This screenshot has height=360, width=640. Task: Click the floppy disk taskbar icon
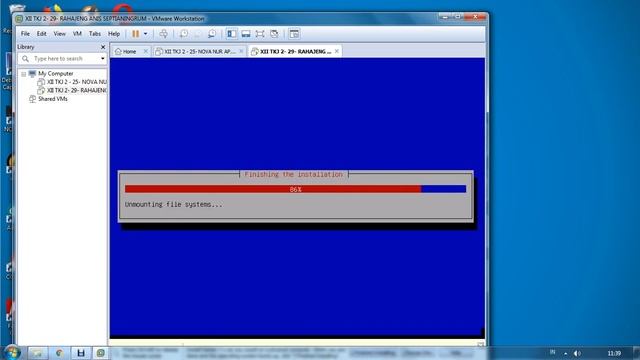click(81, 353)
